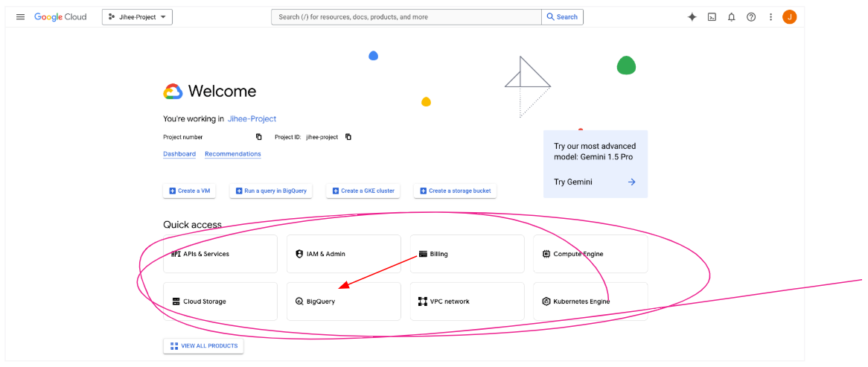This screenshot has width=868, height=367.
Task: Click Run a query in BigQuery
Action: coord(271,191)
